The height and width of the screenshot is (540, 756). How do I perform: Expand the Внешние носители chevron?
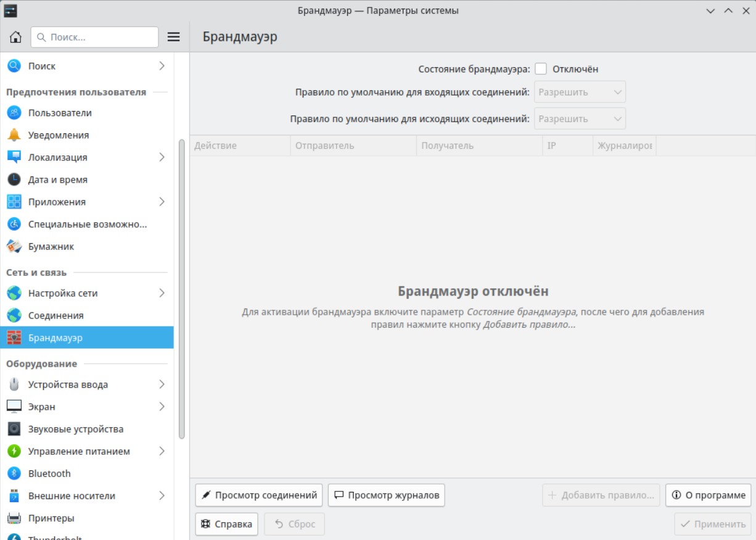point(162,496)
